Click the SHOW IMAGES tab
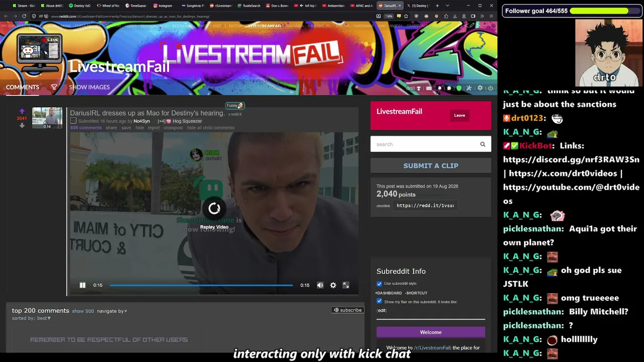The image size is (644, 362). tap(89, 87)
